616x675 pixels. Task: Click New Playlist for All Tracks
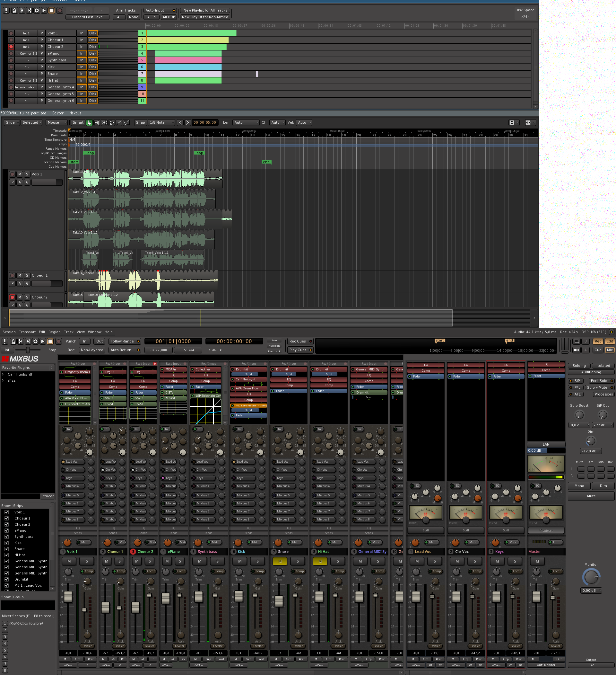pos(205,10)
